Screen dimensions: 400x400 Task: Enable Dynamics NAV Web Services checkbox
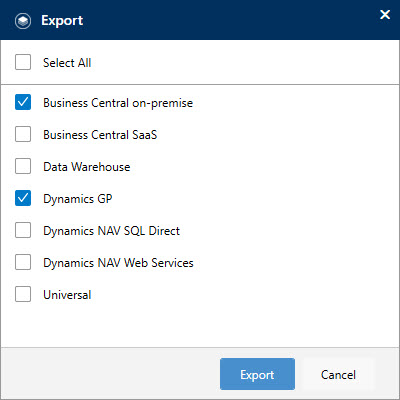[23, 262]
